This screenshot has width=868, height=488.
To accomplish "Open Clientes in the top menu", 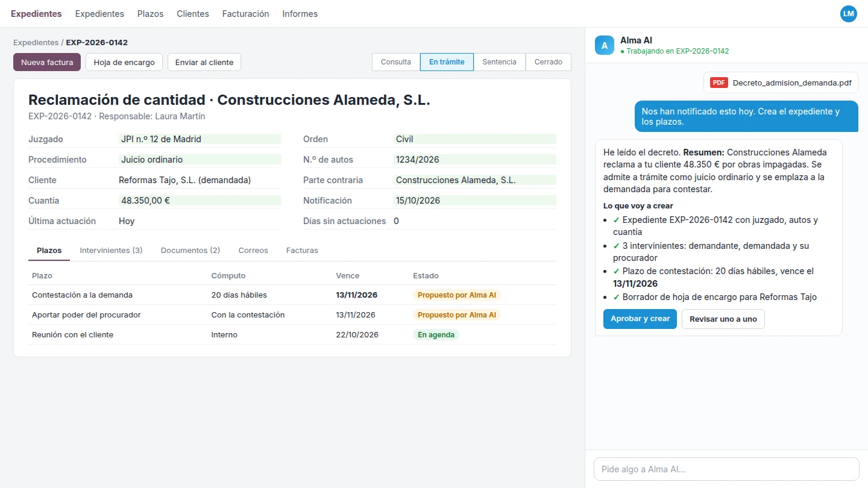I will pos(193,14).
